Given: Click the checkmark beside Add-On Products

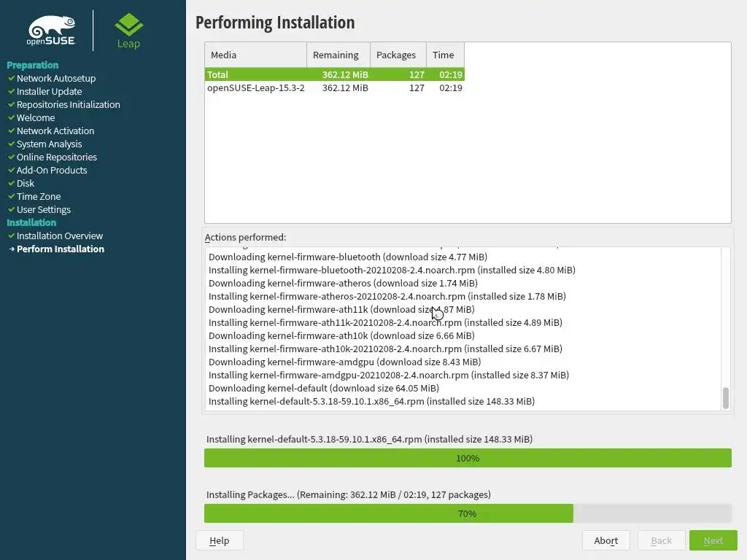Looking at the screenshot, I should click(12, 170).
